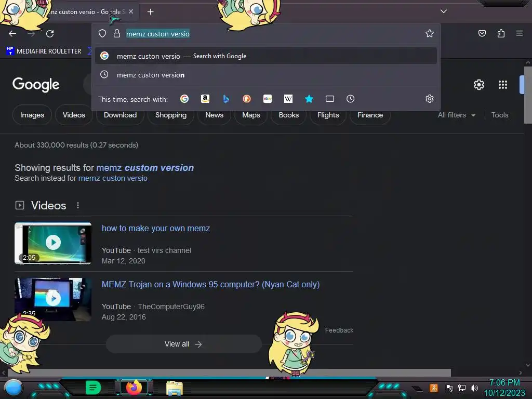Send Feedback on video results
This screenshot has height=399, width=532.
[x=339, y=330]
